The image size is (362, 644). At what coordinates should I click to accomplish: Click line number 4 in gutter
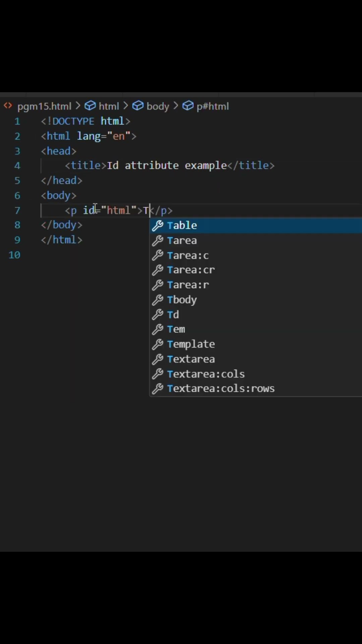tap(17, 166)
